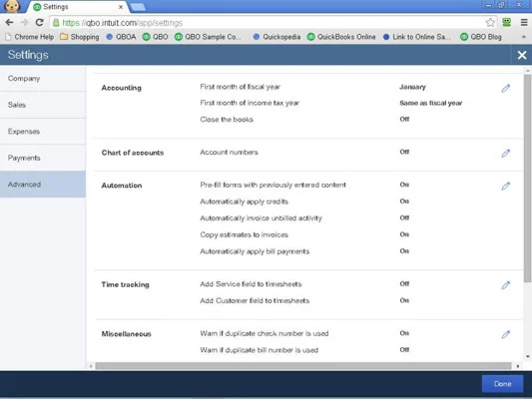Click the vertical scrollbar thumb
This screenshot has height=399, width=532.
pyautogui.click(x=527, y=178)
